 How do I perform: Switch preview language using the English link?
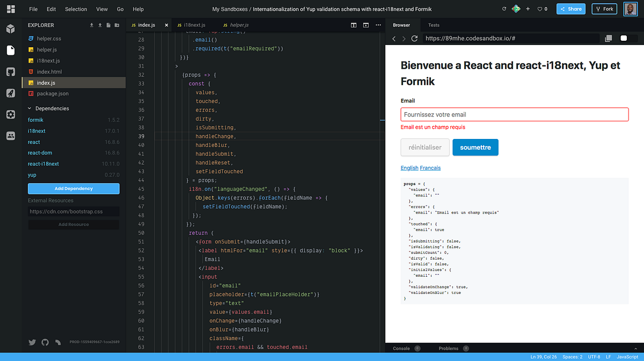pyautogui.click(x=409, y=168)
